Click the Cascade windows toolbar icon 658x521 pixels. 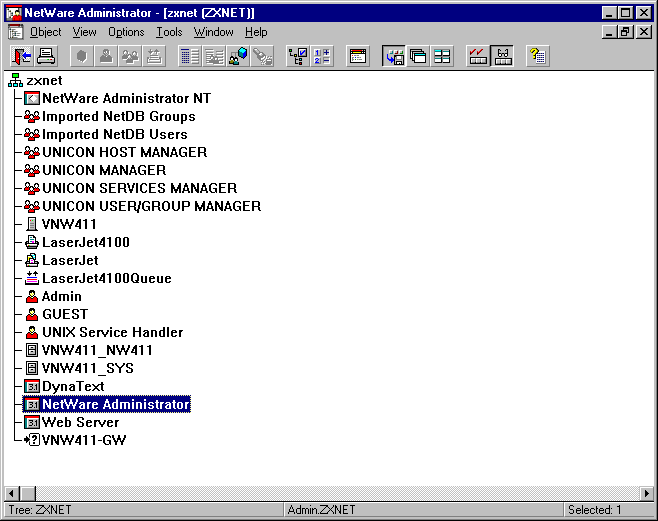(x=418, y=56)
